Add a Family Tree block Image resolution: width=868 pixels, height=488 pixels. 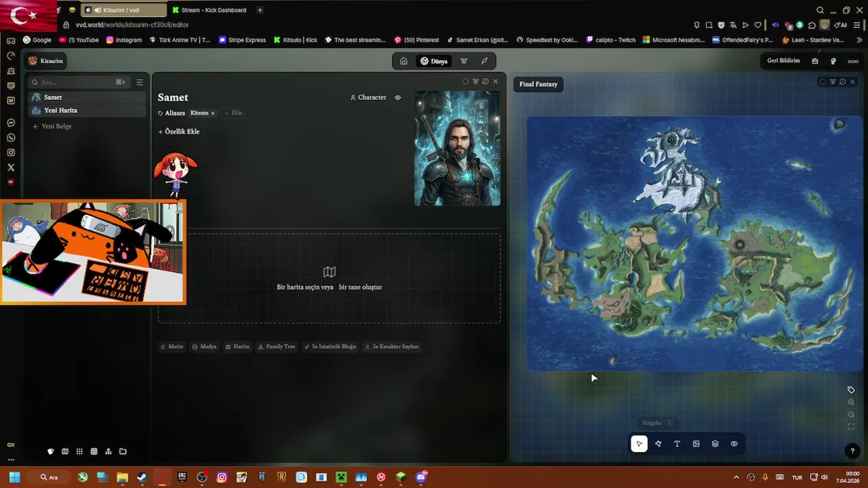(x=276, y=346)
